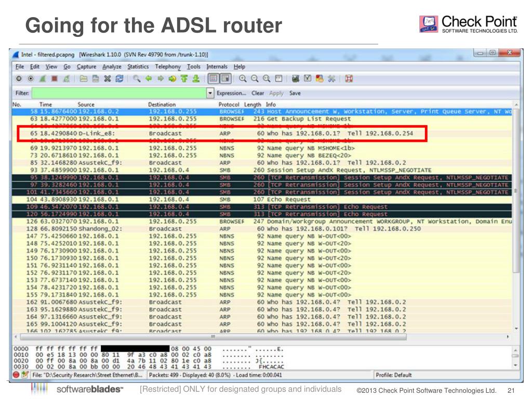Reset text to normal size

(x=267, y=79)
